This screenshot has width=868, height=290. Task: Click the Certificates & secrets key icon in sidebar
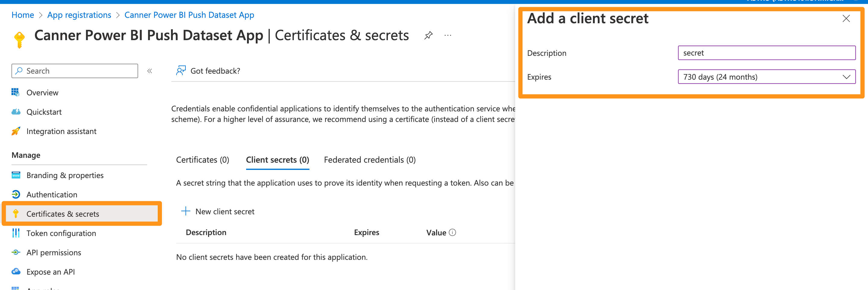(15, 213)
